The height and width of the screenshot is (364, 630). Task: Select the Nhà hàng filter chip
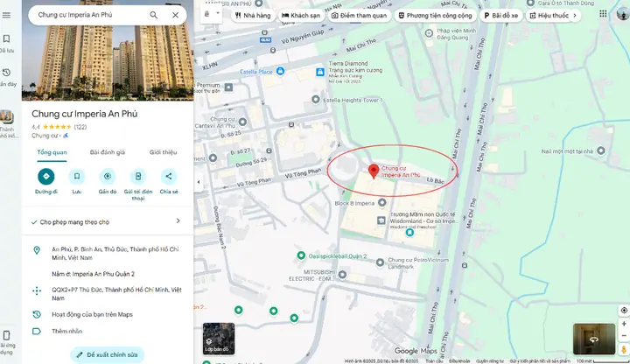pyautogui.click(x=253, y=15)
